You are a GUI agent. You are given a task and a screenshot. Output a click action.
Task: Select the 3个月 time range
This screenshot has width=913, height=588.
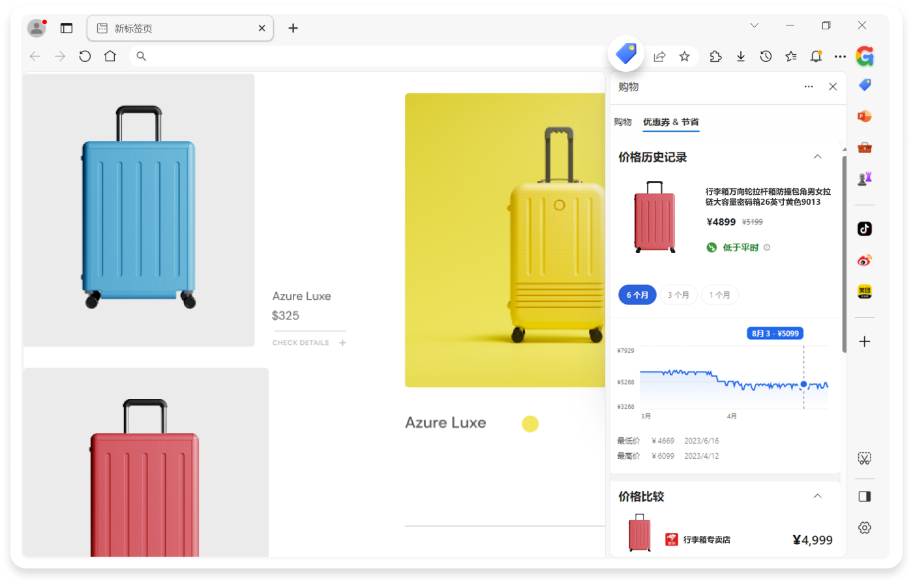678,295
